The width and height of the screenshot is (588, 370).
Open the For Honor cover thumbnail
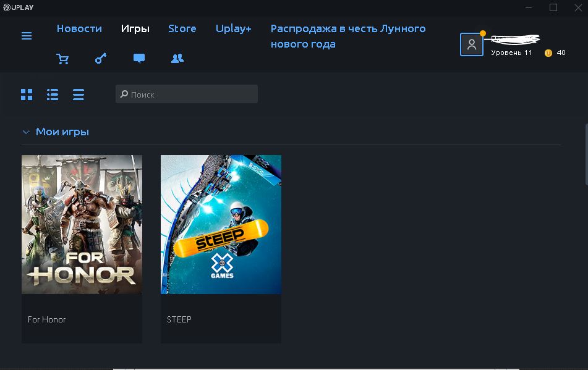(x=82, y=224)
